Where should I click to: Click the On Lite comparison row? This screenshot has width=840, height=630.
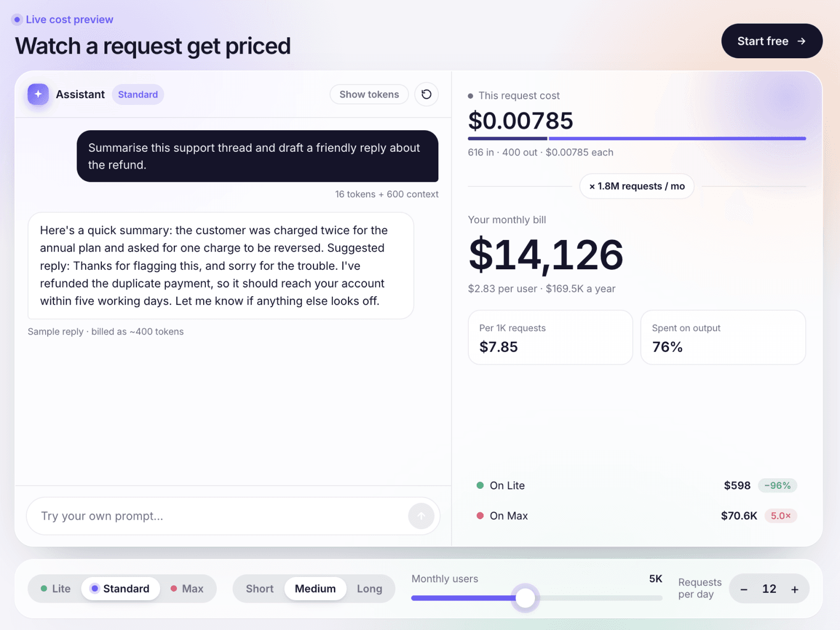click(637, 486)
